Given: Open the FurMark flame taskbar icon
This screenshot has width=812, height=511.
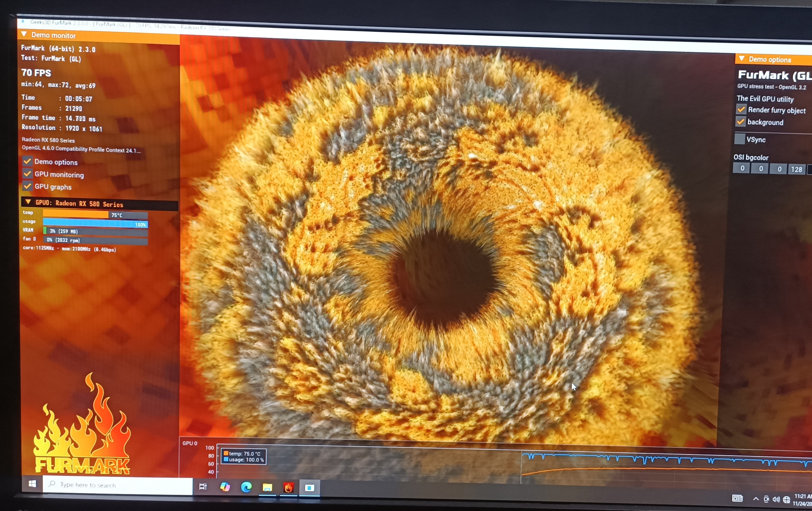Looking at the screenshot, I should pyautogui.click(x=288, y=488).
